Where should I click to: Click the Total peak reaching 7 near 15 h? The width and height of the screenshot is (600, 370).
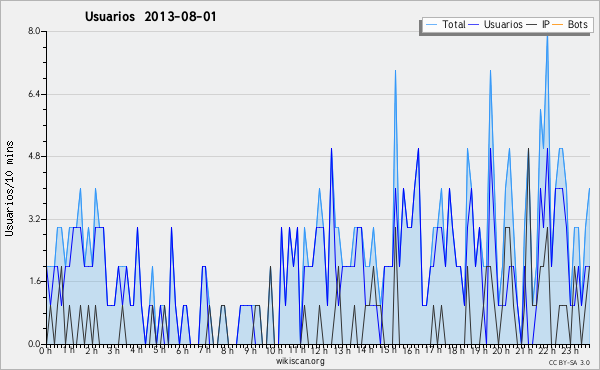(x=395, y=72)
